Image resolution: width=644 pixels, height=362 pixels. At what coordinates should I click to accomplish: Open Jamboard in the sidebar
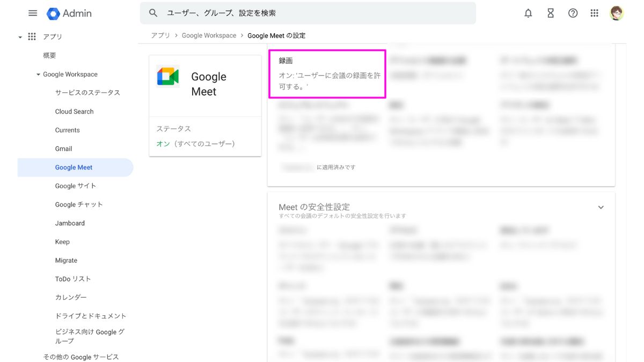[70, 223]
